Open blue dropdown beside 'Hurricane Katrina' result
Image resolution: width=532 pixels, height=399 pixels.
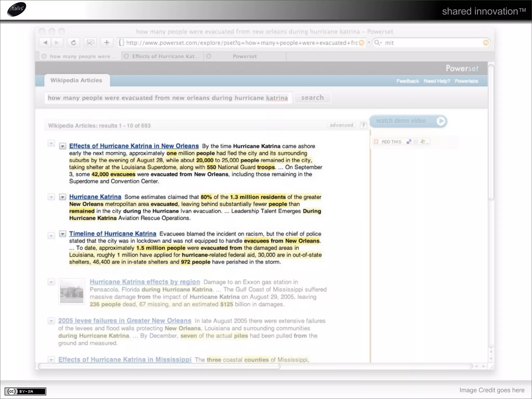(62, 197)
